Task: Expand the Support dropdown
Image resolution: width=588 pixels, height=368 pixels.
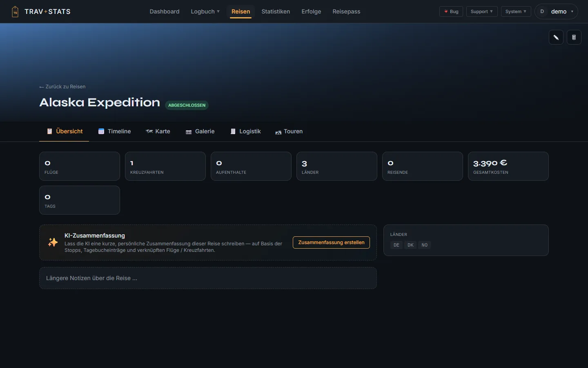Action: point(482,11)
